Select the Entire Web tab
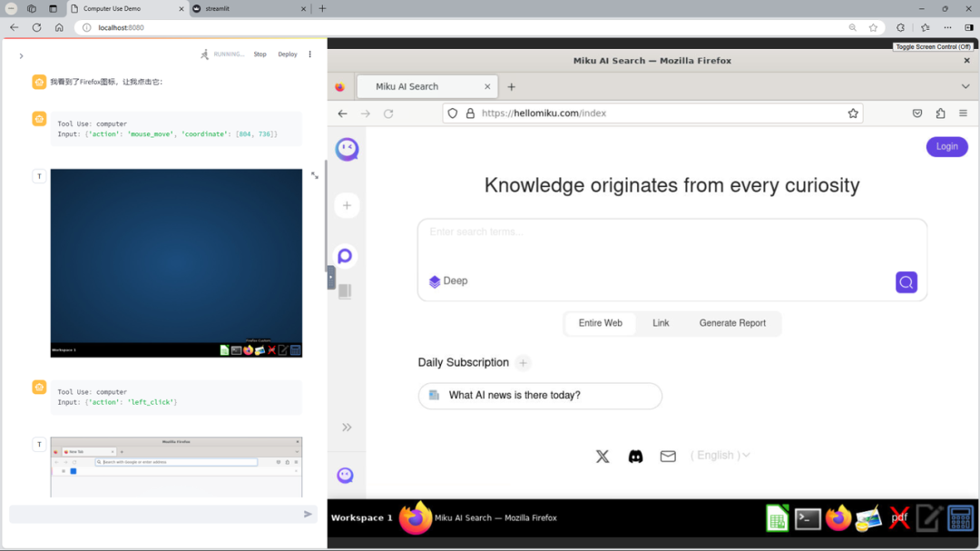The width and height of the screenshot is (980, 551). click(600, 323)
